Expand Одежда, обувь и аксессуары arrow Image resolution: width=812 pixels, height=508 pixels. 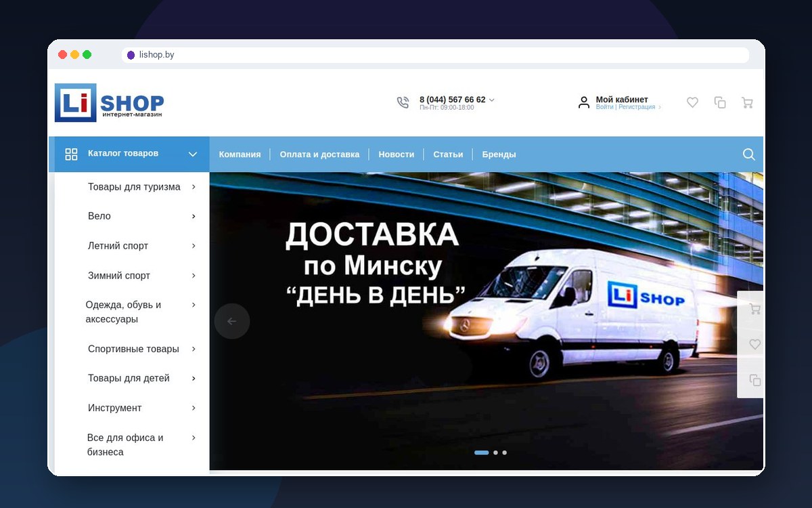[x=194, y=305]
